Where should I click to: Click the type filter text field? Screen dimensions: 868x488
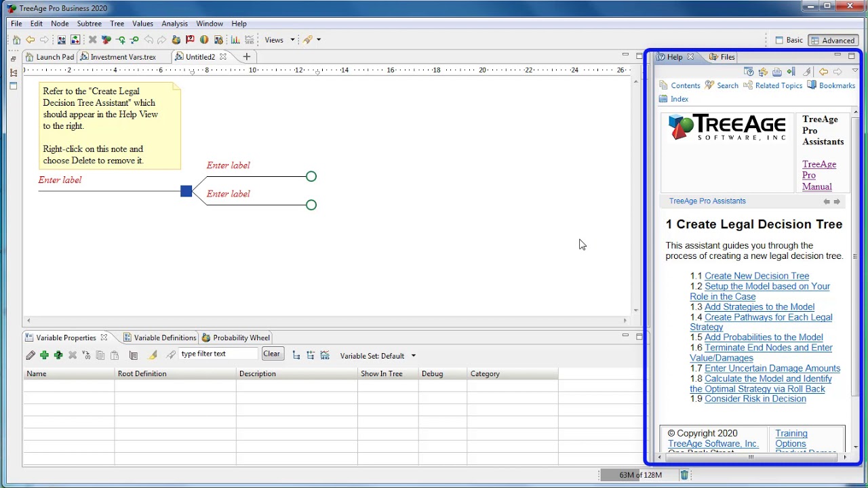click(218, 354)
